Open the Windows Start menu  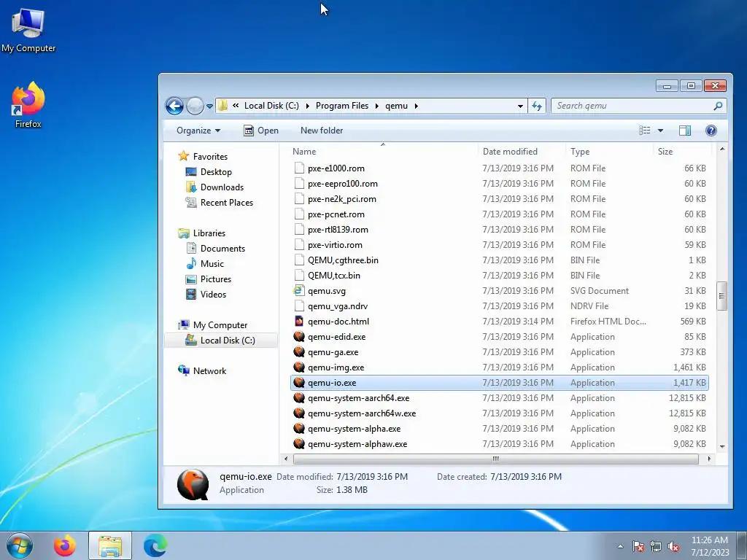(x=20, y=545)
